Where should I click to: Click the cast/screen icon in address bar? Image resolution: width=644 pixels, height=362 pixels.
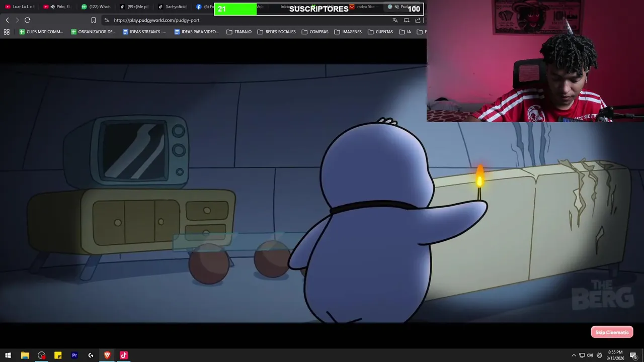(x=407, y=20)
